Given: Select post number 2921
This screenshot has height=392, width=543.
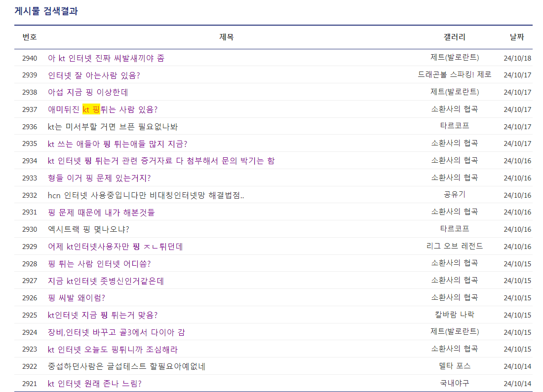Looking at the screenshot, I should click(30, 383).
